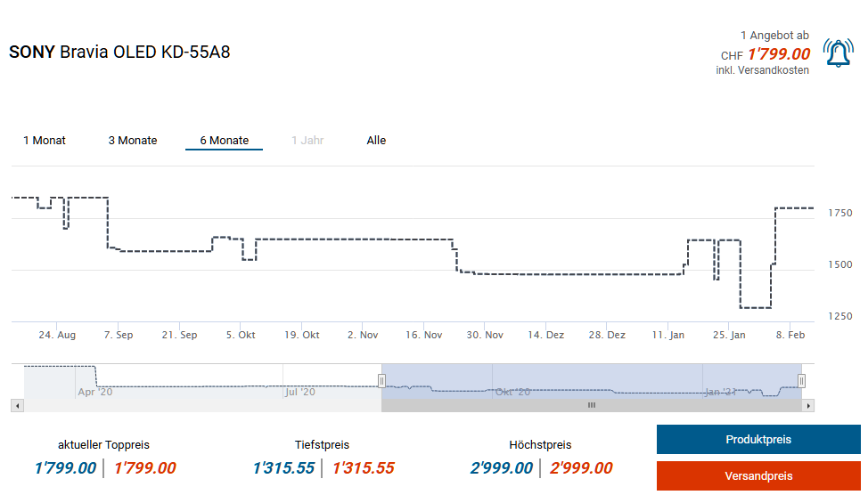The width and height of the screenshot is (868, 495).
Task: Click the 'aktueller Toppreis' label
Action: tap(103, 444)
